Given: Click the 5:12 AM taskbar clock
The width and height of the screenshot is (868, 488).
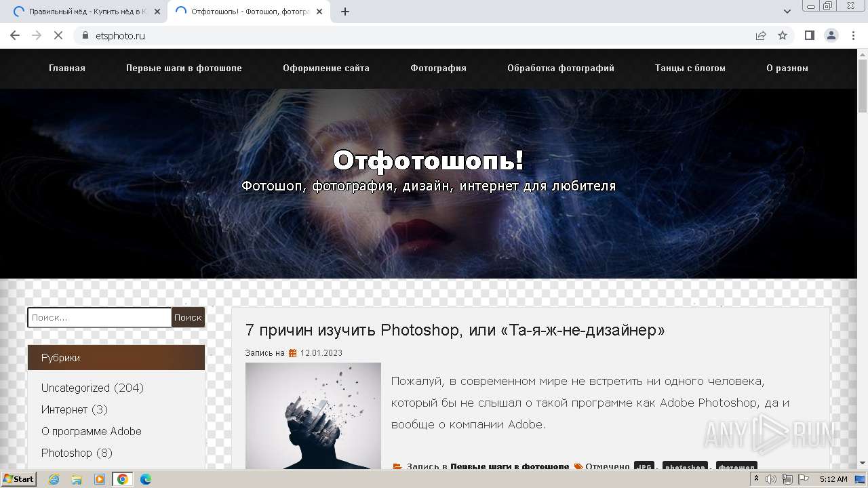Looking at the screenshot, I should point(833,479).
